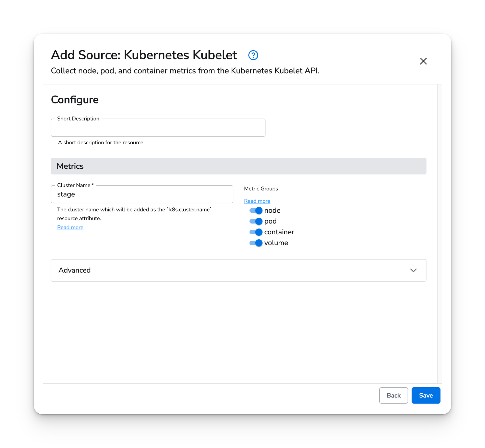Open the help question mark icon
This screenshot has height=448, width=485.
[253, 55]
